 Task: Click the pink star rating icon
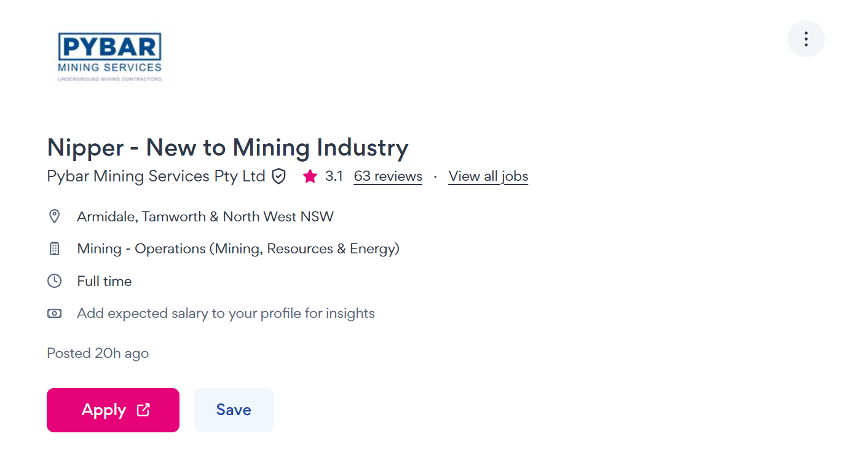click(x=310, y=176)
